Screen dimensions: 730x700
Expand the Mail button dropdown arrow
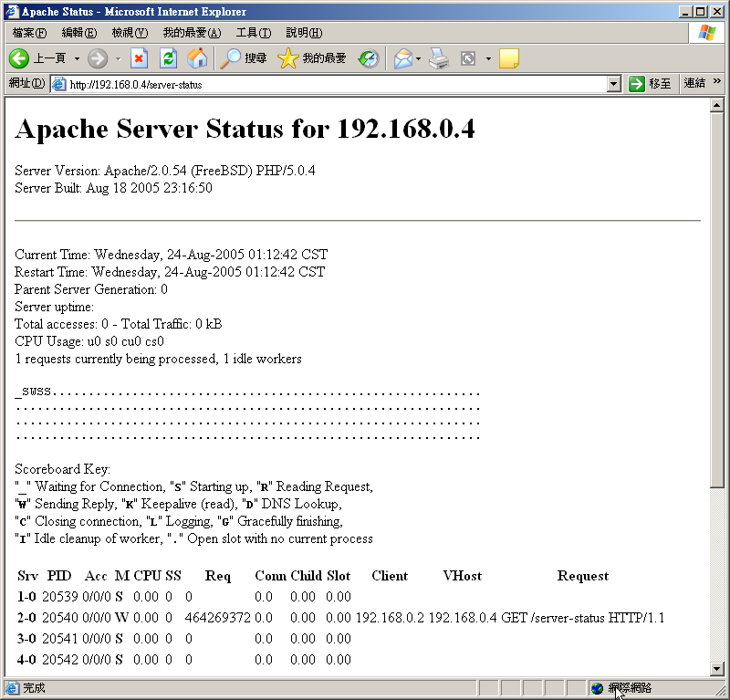click(419, 58)
